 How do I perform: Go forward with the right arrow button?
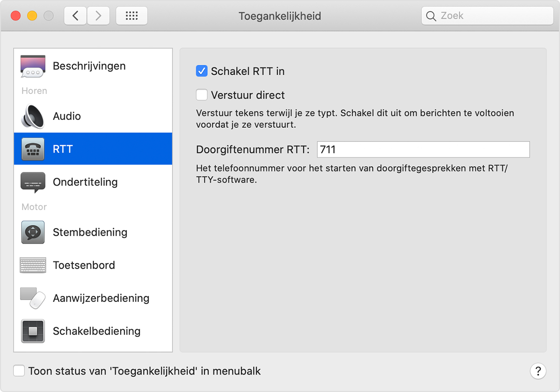point(98,16)
